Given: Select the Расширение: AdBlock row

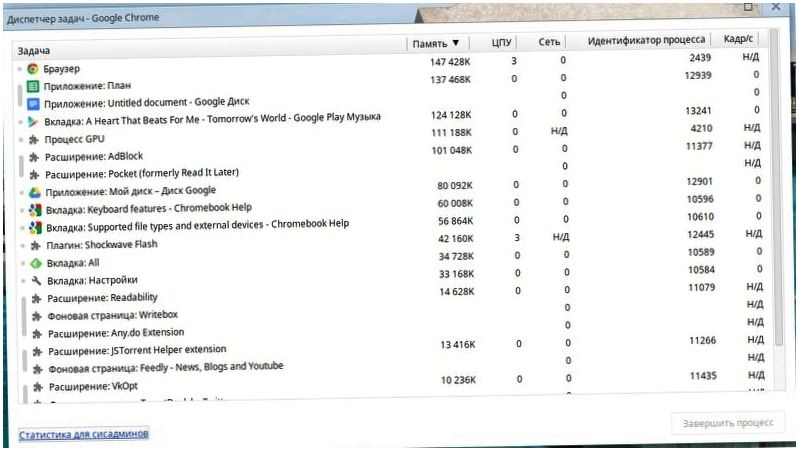Looking at the screenshot, I should pyautogui.click(x=390, y=152).
